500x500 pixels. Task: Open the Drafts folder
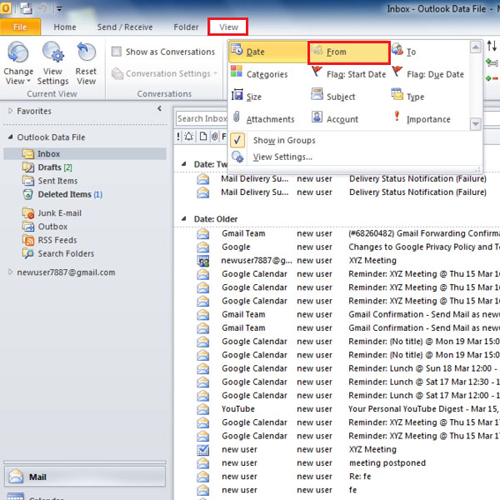[47, 167]
